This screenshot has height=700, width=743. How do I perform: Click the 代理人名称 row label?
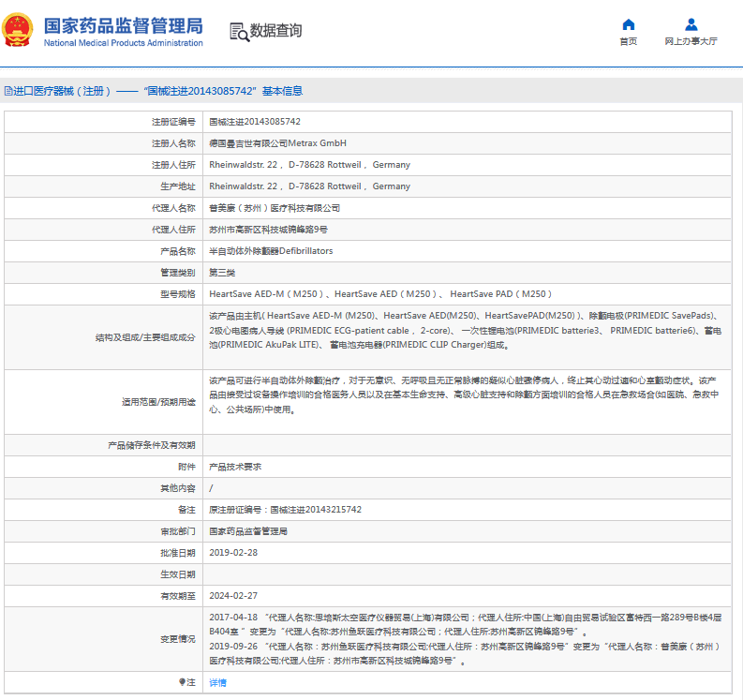173,208
